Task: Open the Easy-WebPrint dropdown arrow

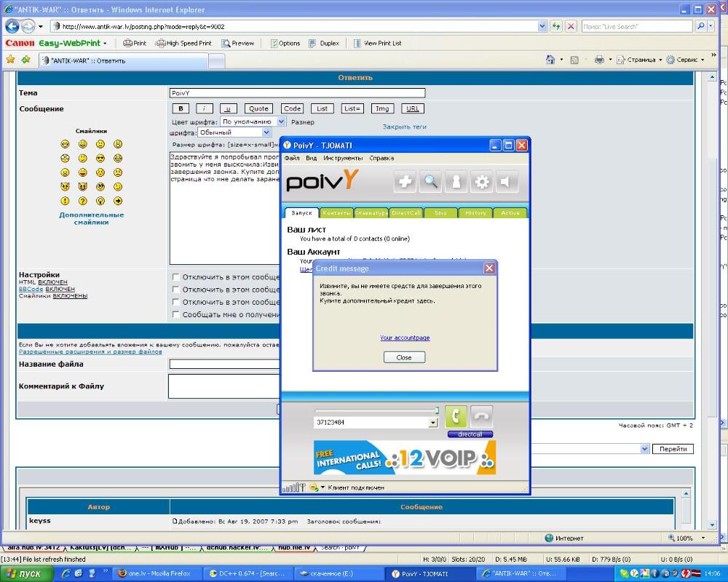Action: coord(105,43)
